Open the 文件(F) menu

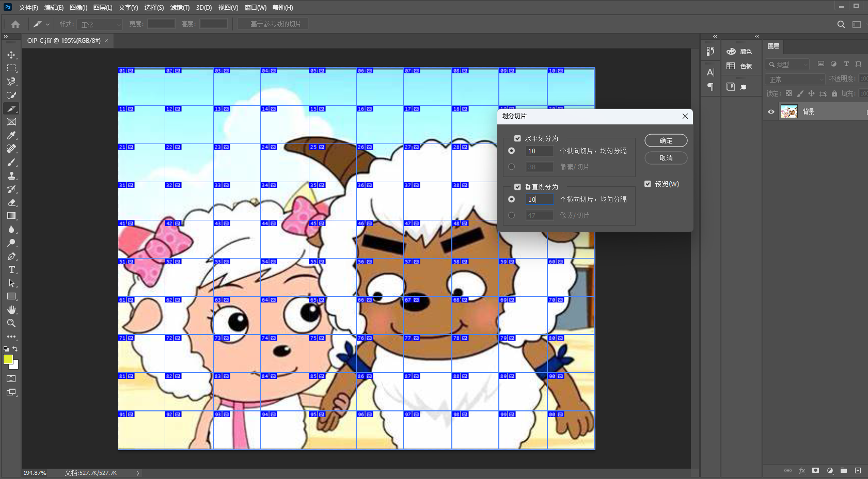click(x=28, y=8)
